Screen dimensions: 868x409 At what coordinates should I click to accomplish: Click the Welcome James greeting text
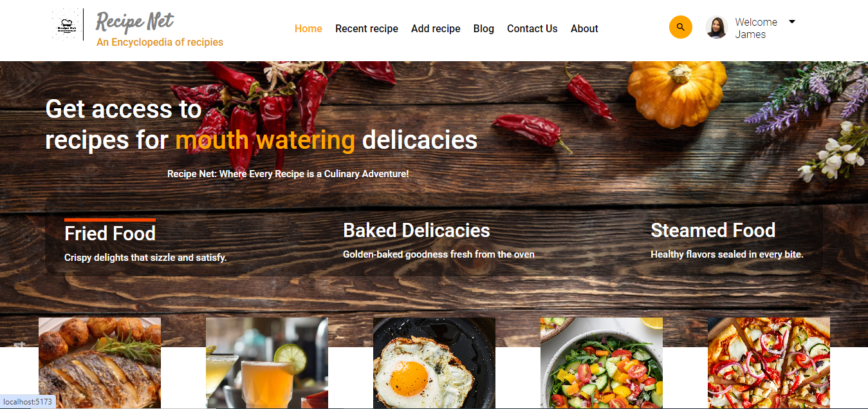[x=756, y=28]
